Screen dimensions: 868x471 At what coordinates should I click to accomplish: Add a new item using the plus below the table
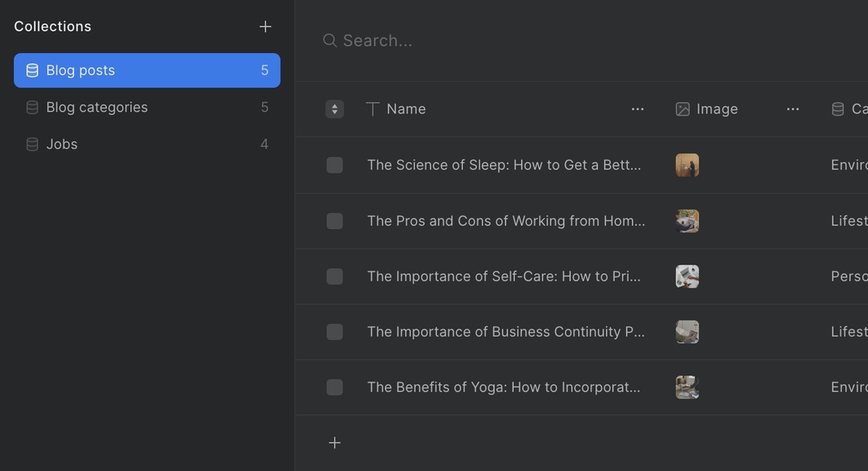(x=334, y=442)
